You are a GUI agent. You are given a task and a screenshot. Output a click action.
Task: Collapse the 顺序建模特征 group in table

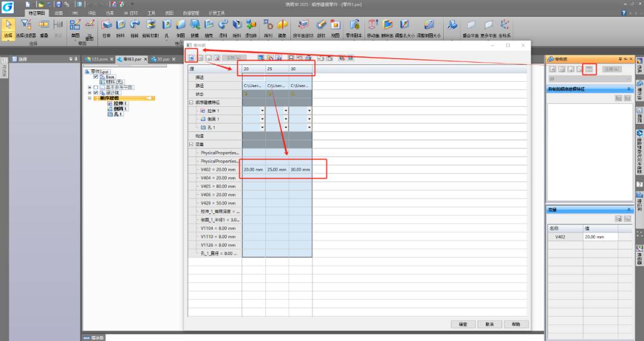coord(191,103)
